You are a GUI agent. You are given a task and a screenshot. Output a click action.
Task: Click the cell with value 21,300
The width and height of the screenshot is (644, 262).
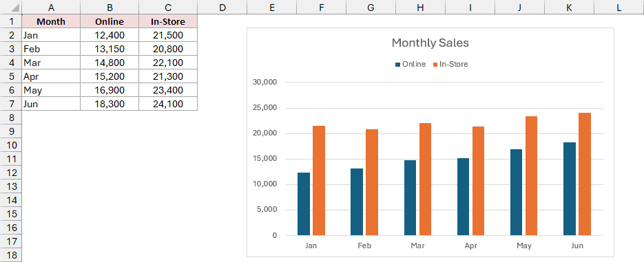tap(168, 76)
